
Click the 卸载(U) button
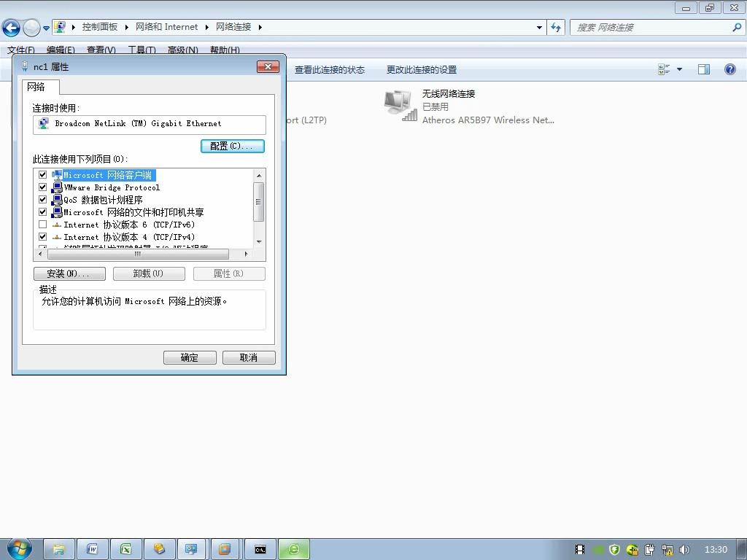pyautogui.click(x=149, y=274)
